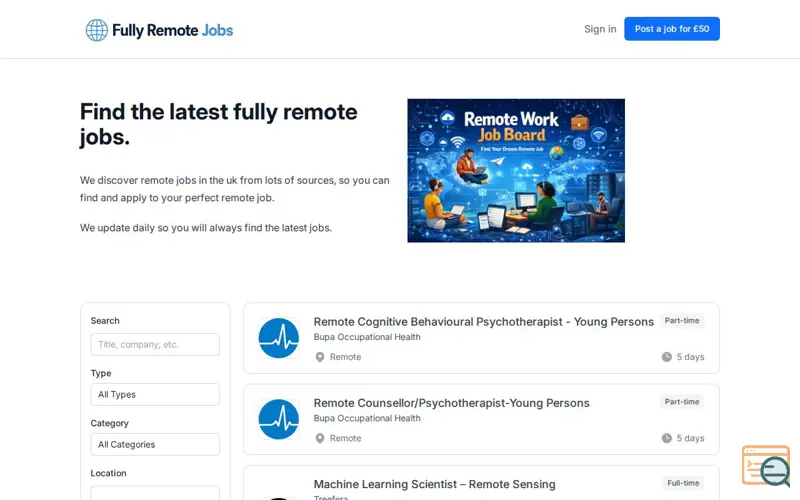Viewport: 800px width, 500px height.
Task: Click clock icon on Remote Counsellor job
Action: pos(666,438)
